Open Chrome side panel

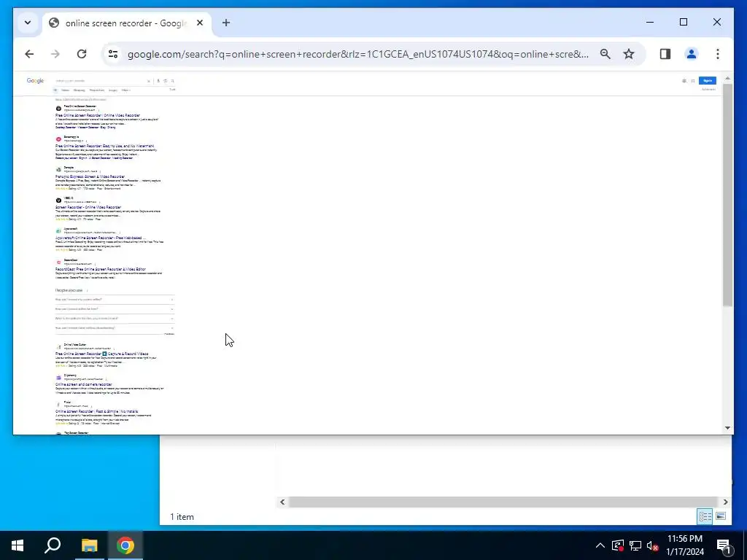tap(665, 54)
